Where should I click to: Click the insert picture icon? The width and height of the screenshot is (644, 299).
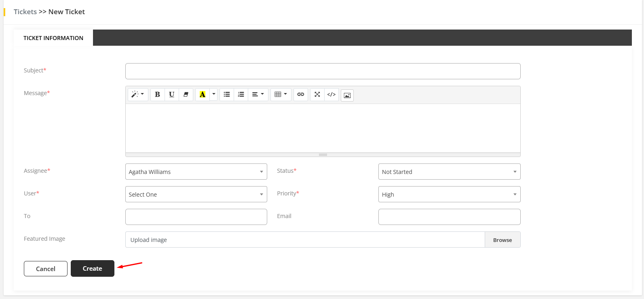click(x=347, y=95)
